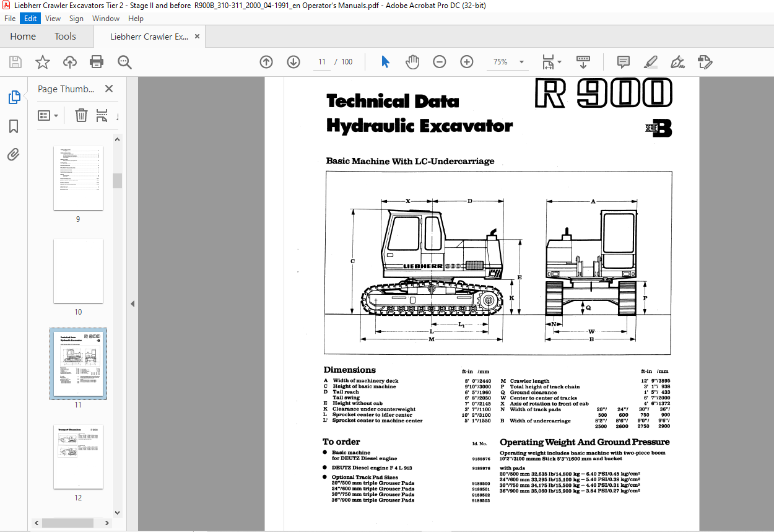Delete the selected page thumbnail
Image resolution: width=774 pixels, height=532 pixels.
click(x=81, y=115)
